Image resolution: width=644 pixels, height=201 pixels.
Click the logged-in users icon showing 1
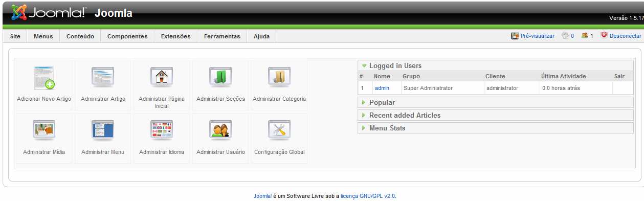tap(584, 36)
